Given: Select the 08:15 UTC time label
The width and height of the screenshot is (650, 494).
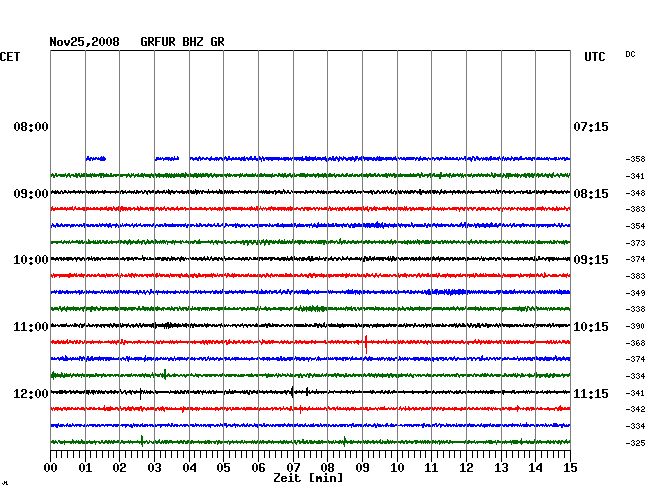Looking at the screenshot, I should (591, 194).
